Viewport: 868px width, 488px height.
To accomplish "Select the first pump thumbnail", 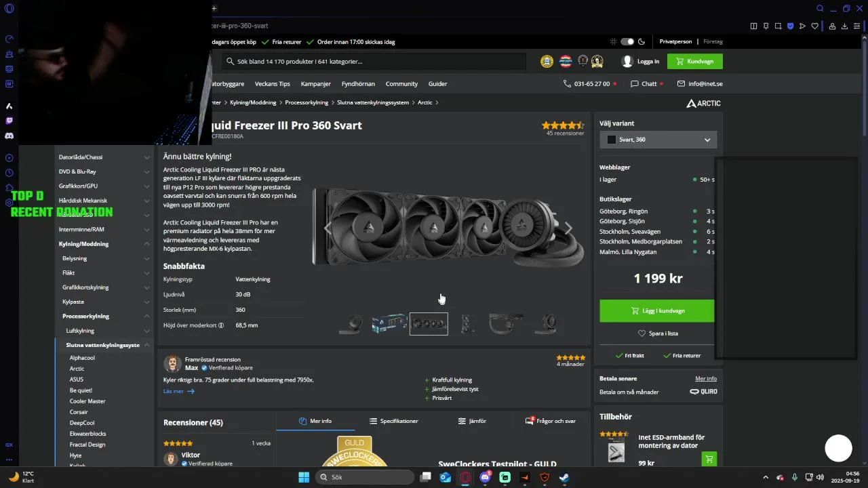I will click(x=351, y=323).
